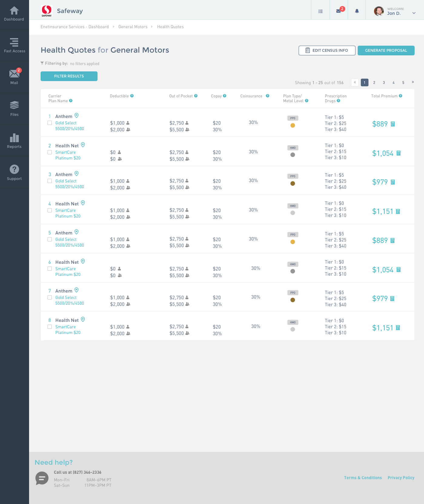Show help for Total Premium column

pos(400,96)
